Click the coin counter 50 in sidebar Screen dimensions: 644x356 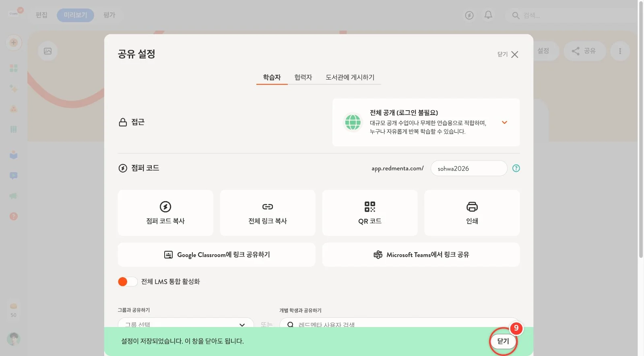click(14, 310)
